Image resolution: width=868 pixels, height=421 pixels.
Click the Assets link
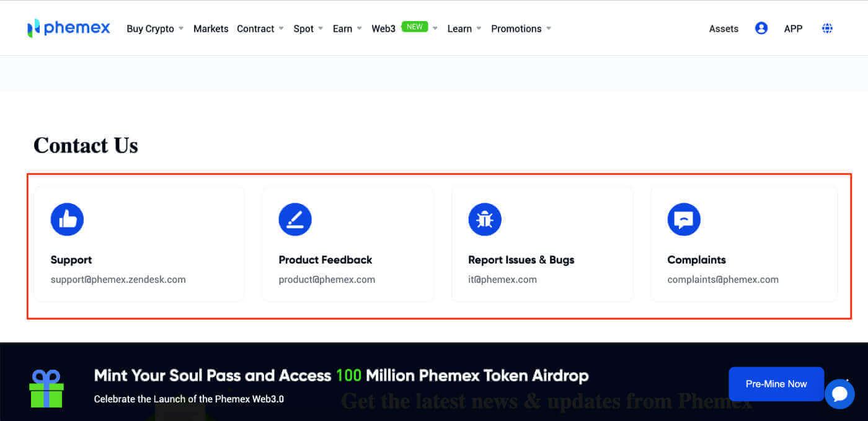tap(723, 29)
